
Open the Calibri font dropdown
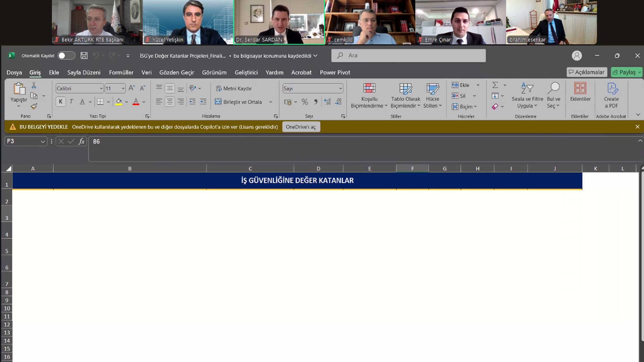[x=101, y=88]
